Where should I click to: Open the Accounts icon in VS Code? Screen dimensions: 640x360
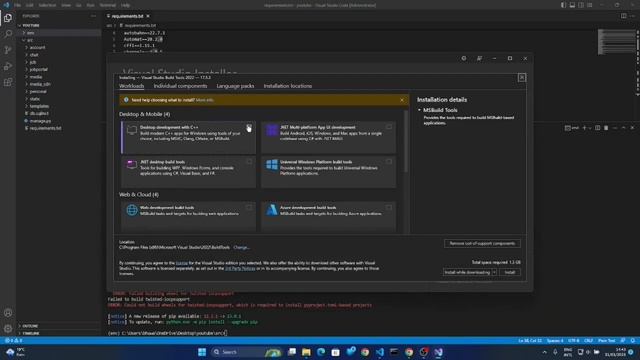tap(8, 313)
